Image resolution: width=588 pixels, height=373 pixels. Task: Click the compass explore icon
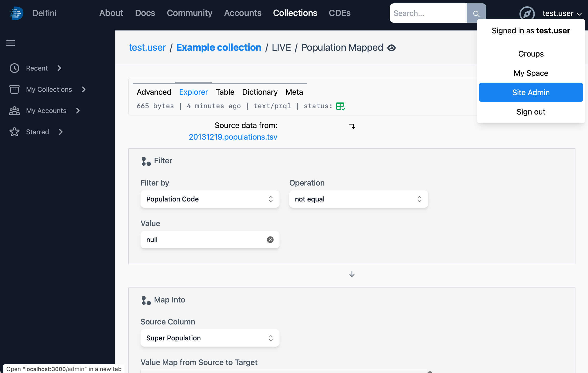[x=527, y=13]
